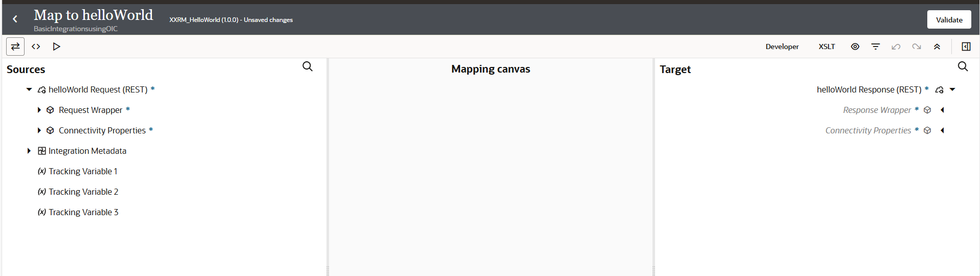Open the code view icon

point(36,47)
